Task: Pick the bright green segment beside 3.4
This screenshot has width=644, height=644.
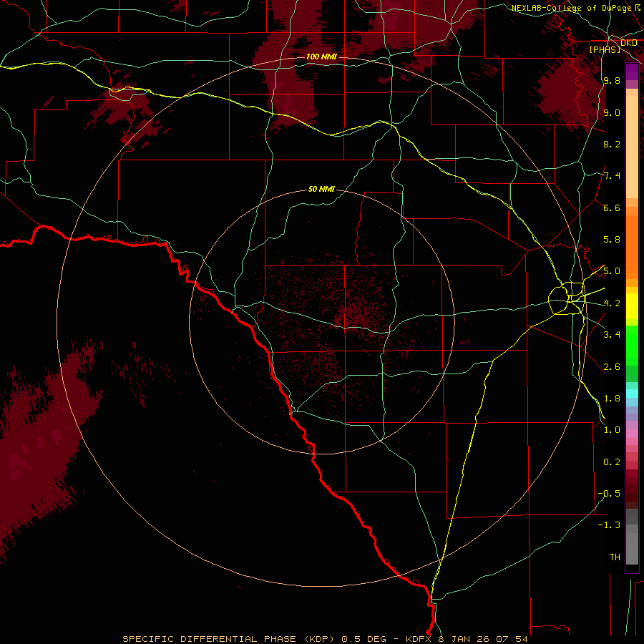Action: click(632, 346)
